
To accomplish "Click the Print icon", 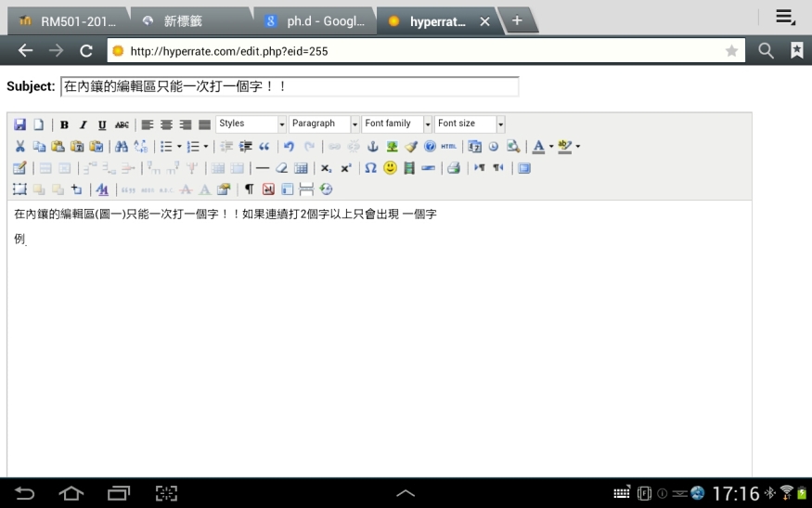I will [454, 169].
